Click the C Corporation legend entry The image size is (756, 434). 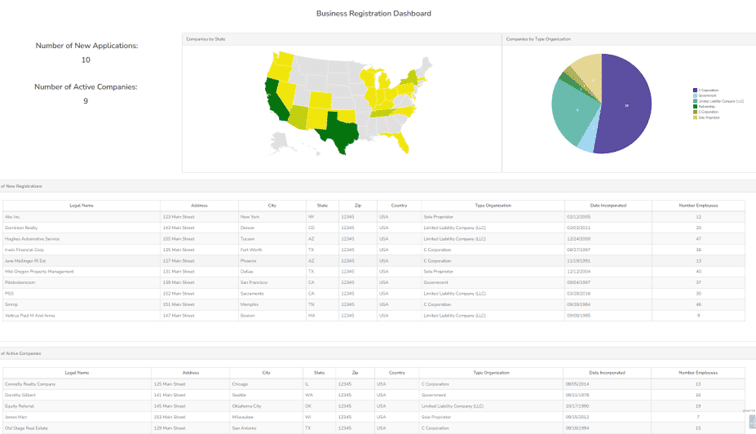click(706, 90)
